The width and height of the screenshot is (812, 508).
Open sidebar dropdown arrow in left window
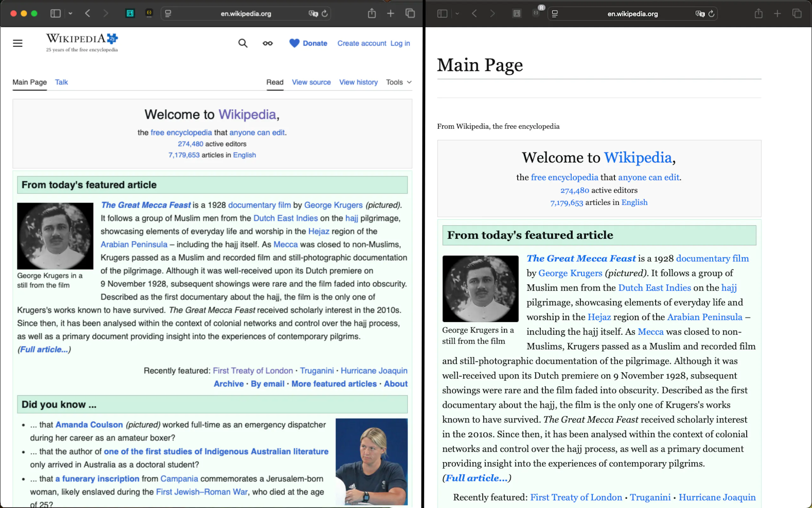coord(70,13)
